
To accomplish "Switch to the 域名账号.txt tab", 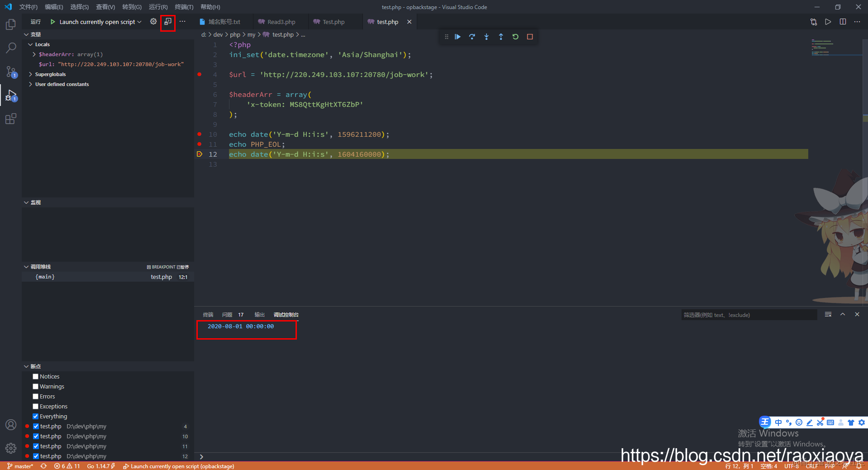I will click(224, 22).
